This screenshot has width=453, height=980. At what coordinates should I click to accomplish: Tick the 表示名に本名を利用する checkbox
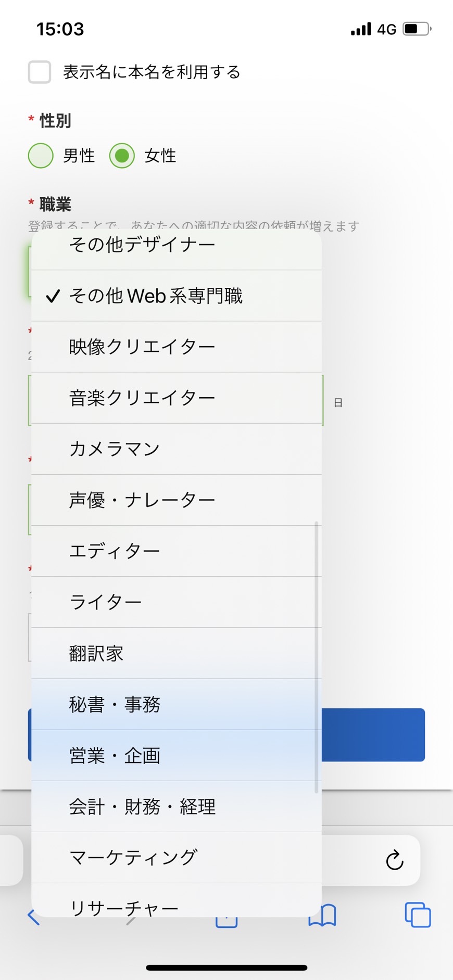pyautogui.click(x=40, y=72)
